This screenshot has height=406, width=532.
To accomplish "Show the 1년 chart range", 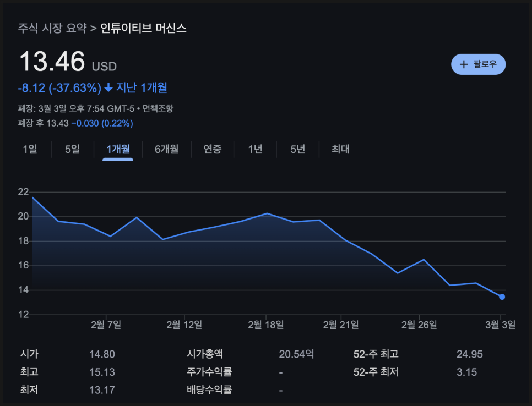I will tap(255, 149).
